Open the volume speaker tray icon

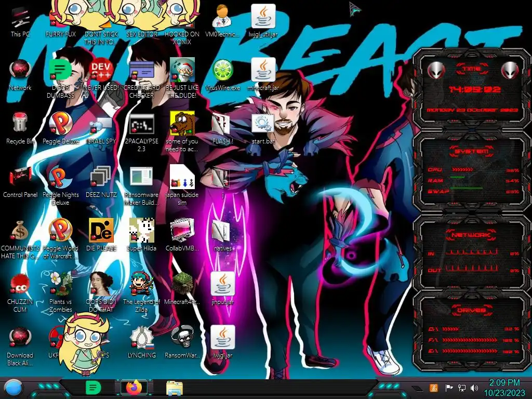(x=474, y=388)
